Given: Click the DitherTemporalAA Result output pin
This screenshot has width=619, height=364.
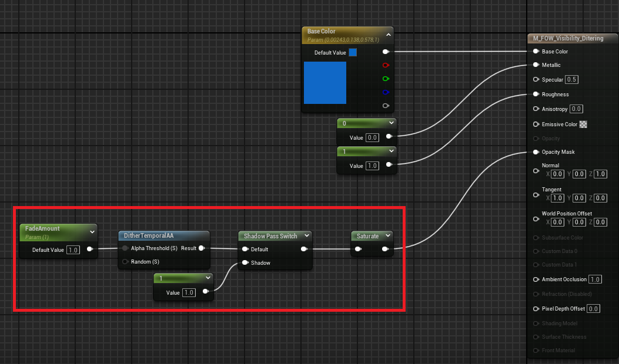Looking at the screenshot, I should coord(201,248).
